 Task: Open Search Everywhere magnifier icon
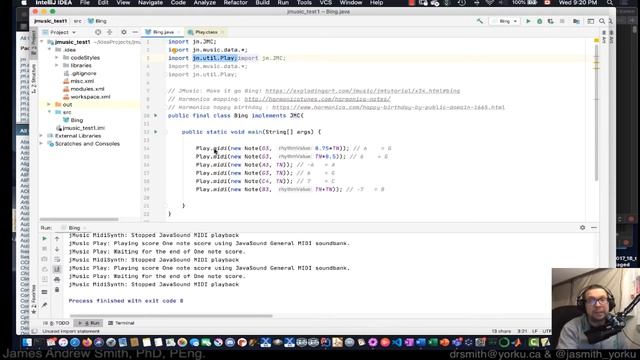[602, 21]
